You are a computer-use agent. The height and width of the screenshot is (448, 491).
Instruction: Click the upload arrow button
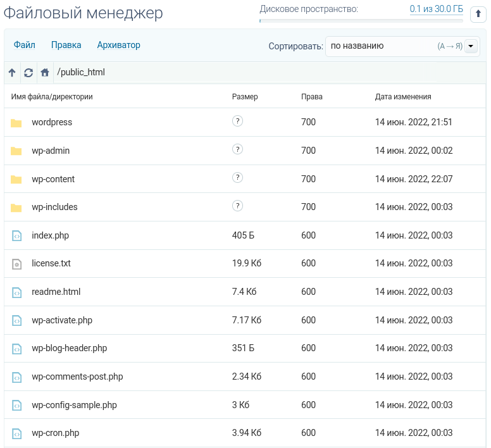pyautogui.click(x=478, y=14)
